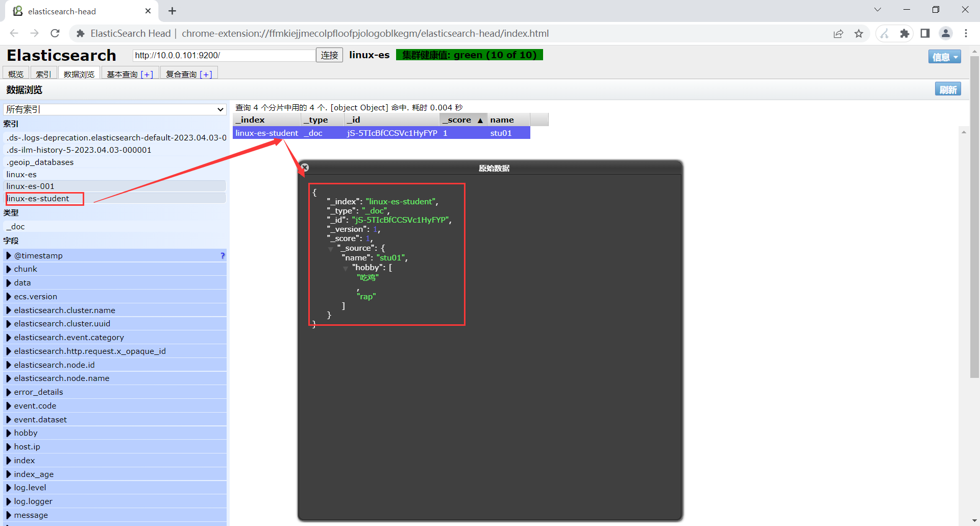Select the linux-es-001 index in sidebar
This screenshot has height=526, width=980.
[x=31, y=186]
